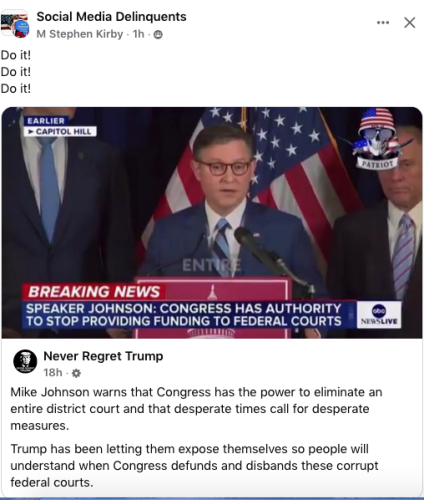Click the Mike Johnson warns paragraph text
This screenshot has height=500, width=424.
(x=196, y=409)
